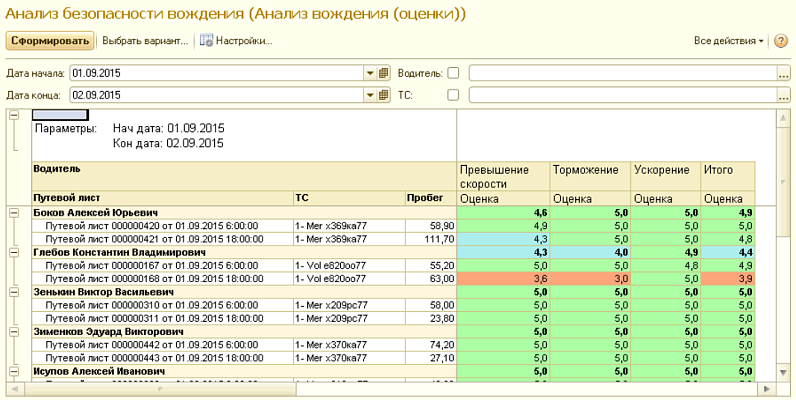Collapse the Глебов Константин Владимирович group

[x=14, y=253]
